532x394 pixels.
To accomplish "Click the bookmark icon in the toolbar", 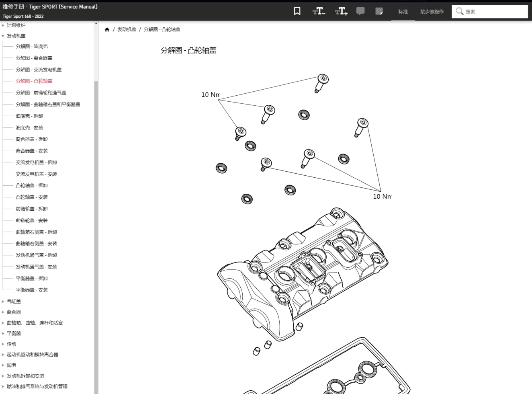I will (297, 11).
